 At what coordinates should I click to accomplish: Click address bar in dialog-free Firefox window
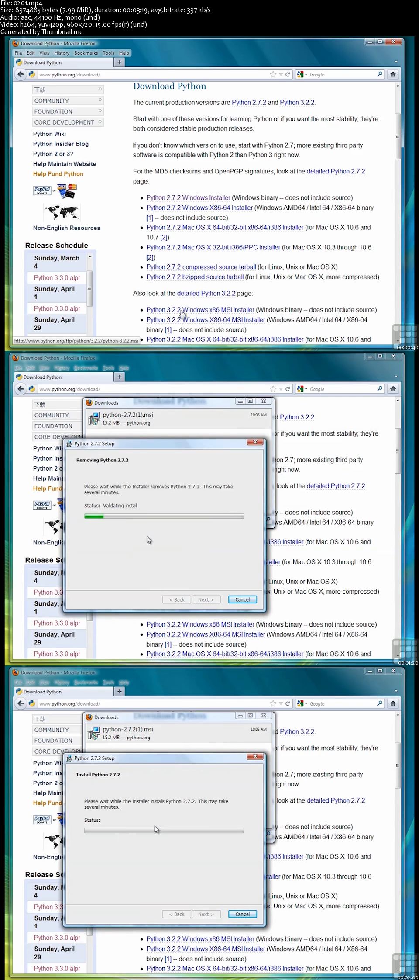click(x=153, y=74)
